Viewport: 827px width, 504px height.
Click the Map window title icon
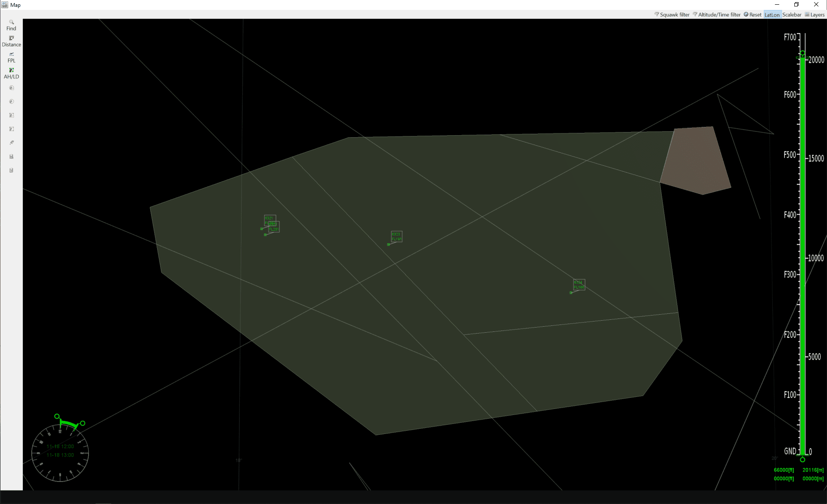click(5, 5)
